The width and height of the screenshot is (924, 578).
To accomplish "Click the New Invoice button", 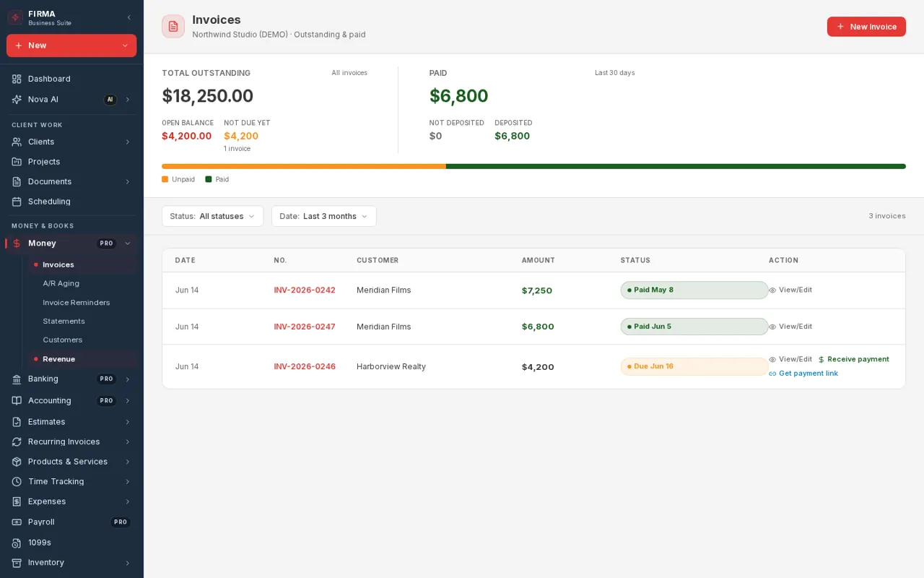I will pos(866,27).
